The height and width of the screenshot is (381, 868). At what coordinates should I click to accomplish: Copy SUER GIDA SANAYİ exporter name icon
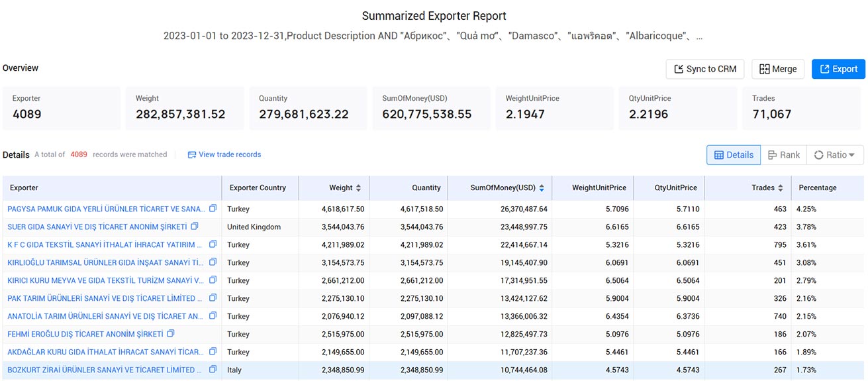195,227
